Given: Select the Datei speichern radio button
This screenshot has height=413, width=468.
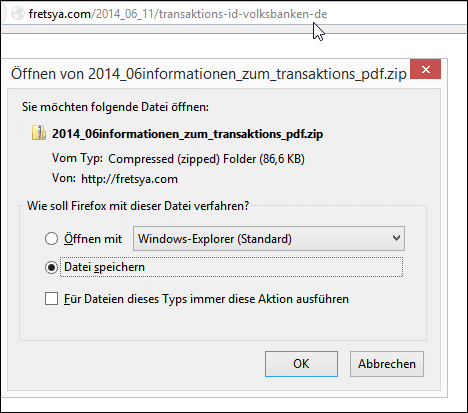Looking at the screenshot, I should pos(51,267).
